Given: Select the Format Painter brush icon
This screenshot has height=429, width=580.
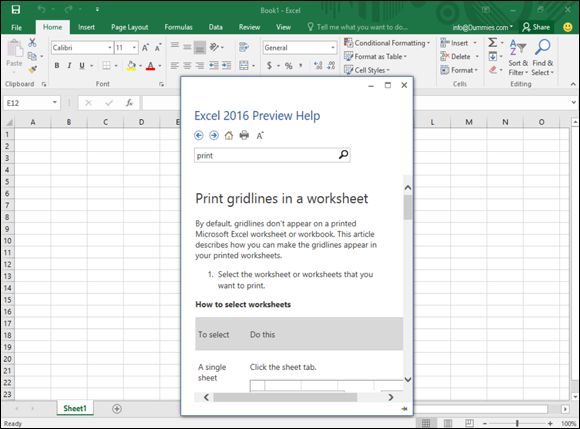Looking at the screenshot, I should [x=33, y=70].
